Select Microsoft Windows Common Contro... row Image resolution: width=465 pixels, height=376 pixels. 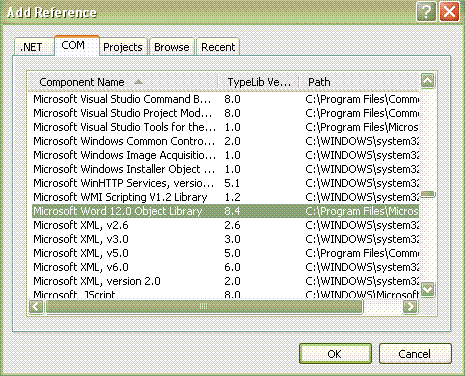point(225,141)
